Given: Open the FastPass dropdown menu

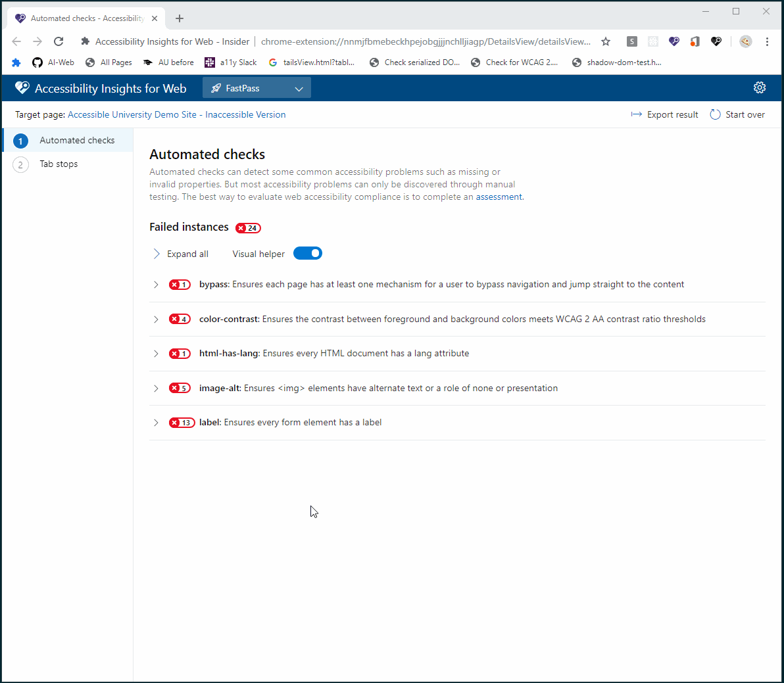Looking at the screenshot, I should 257,89.
